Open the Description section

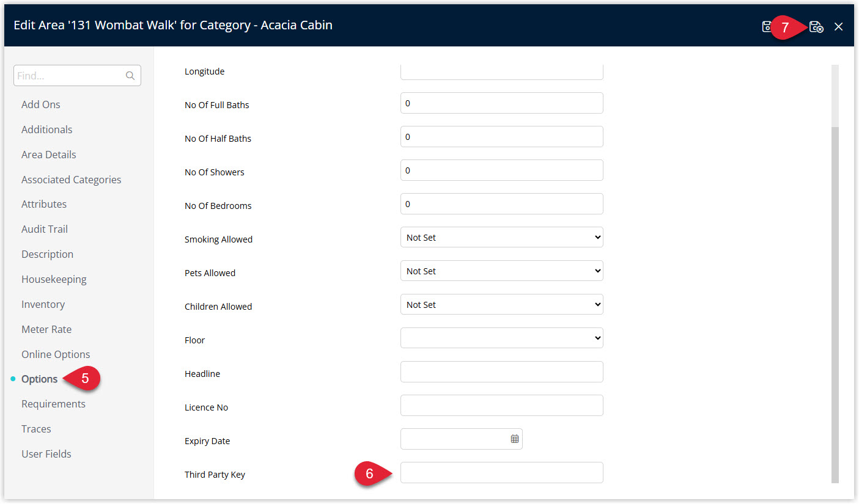click(x=48, y=254)
